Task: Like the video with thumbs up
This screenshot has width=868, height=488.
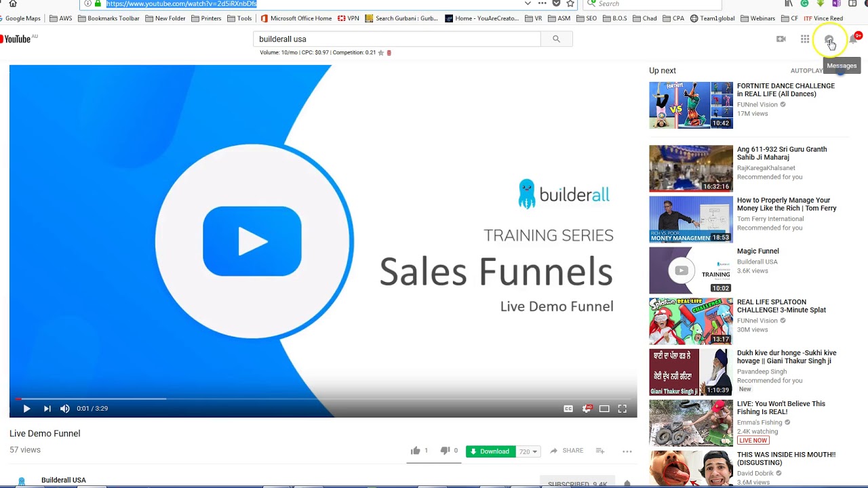Action: [416, 451]
